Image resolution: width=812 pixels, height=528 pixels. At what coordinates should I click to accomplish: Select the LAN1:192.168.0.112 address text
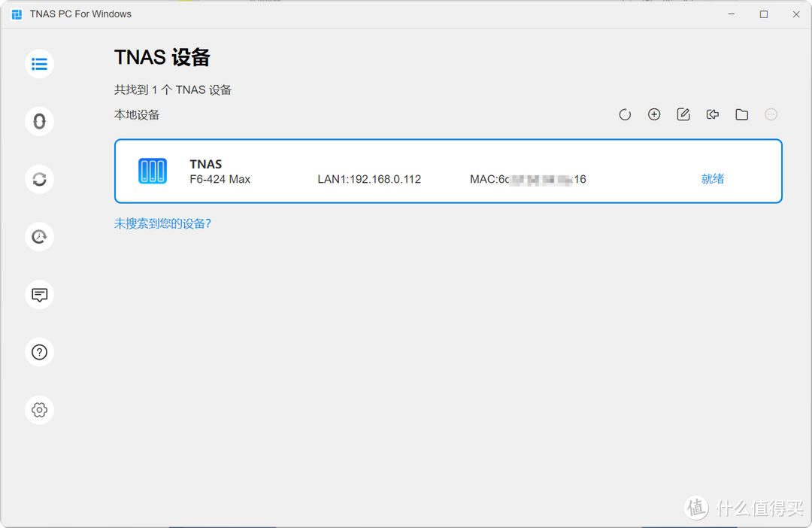[369, 179]
